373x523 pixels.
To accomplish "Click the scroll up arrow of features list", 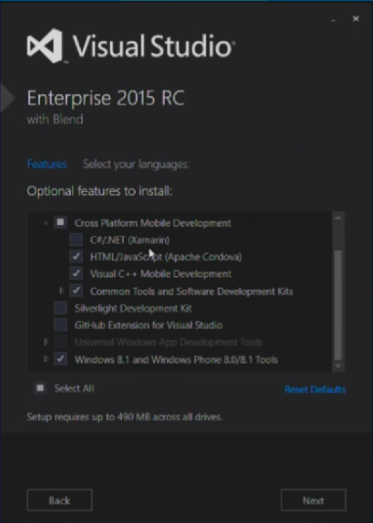I will [338, 218].
